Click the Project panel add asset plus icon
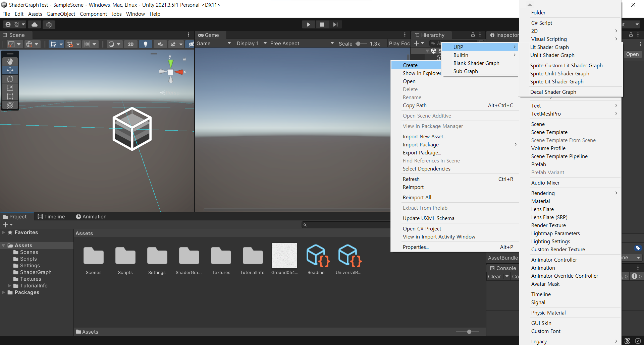Viewport: 644px width, 345px height. 5,225
